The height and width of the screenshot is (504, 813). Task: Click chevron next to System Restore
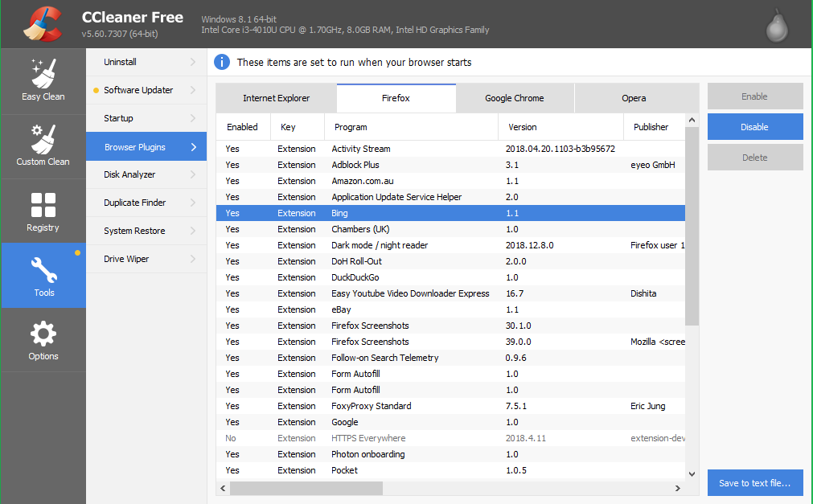point(193,231)
